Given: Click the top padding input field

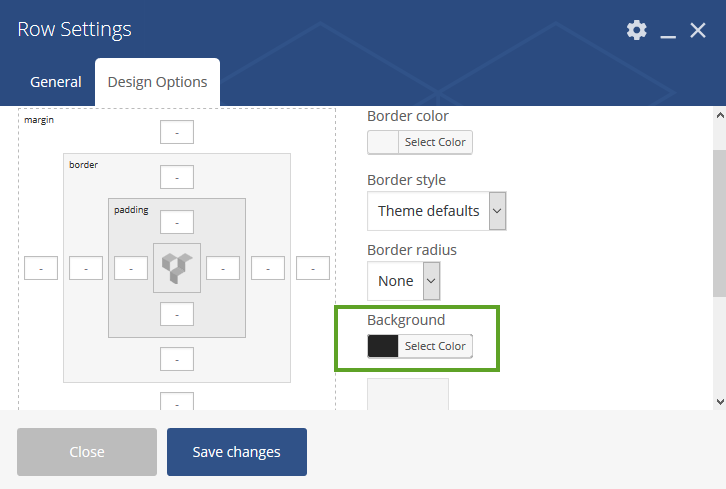Looking at the screenshot, I should [x=177, y=222].
